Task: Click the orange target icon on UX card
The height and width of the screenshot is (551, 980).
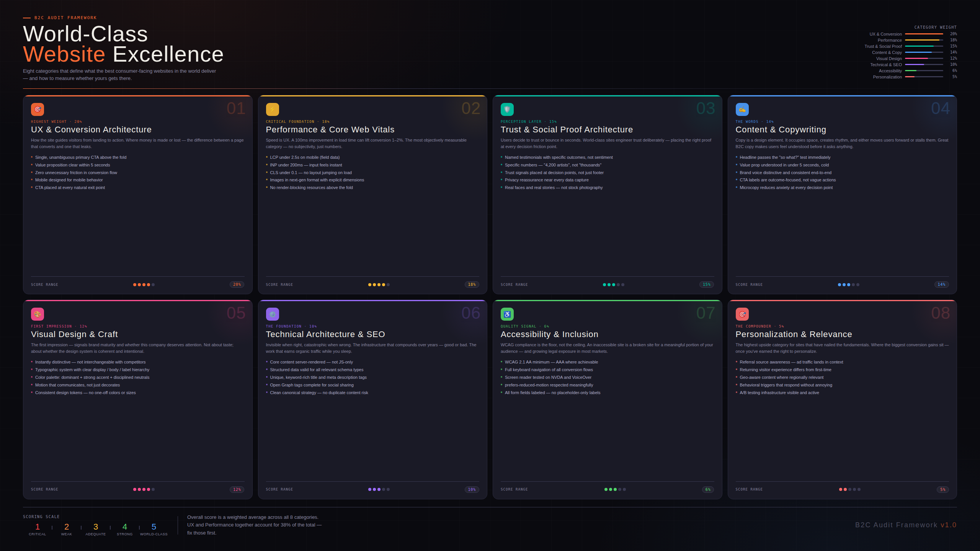Action: coord(38,109)
